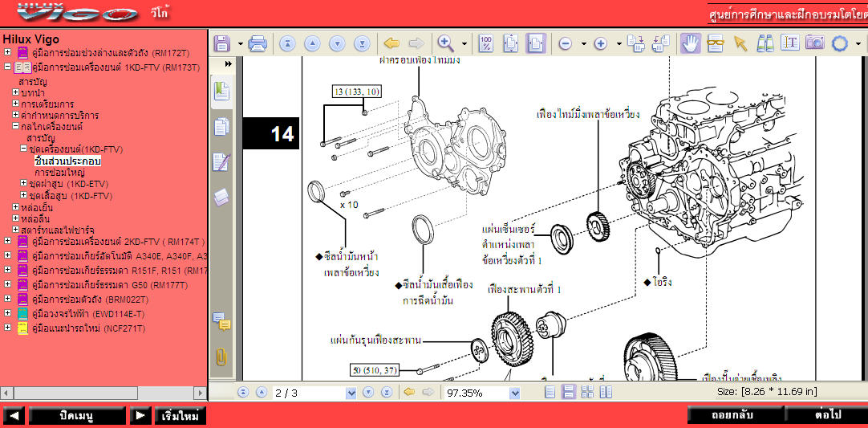Go to previous page using top toolbar up arrow

click(312, 43)
